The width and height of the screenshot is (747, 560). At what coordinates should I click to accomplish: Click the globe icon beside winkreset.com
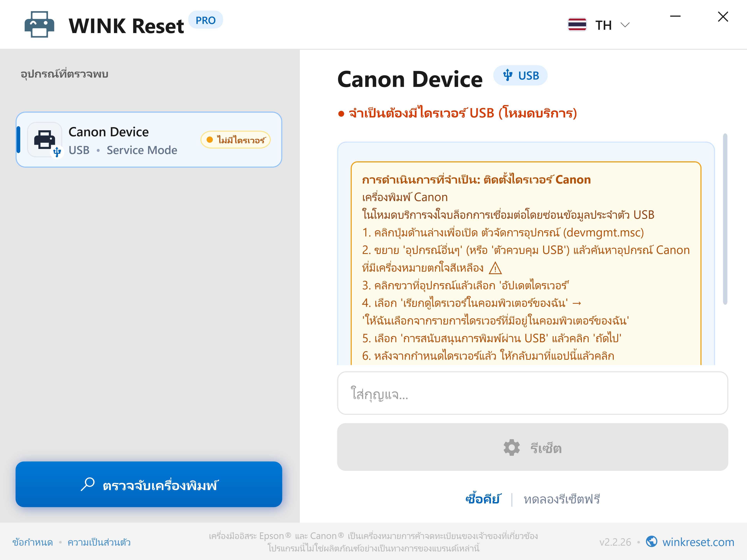(651, 542)
